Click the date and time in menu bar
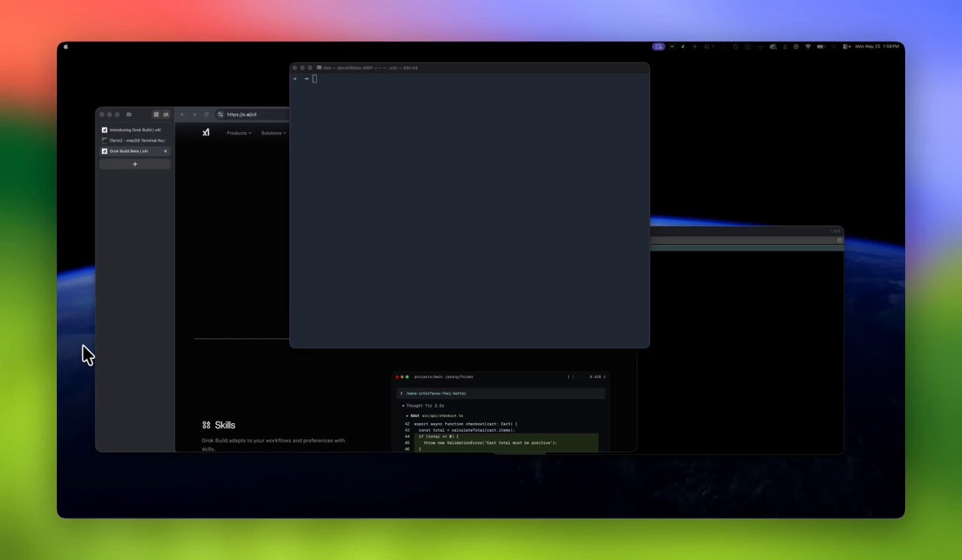The width and height of the screenshot is (962, 560). click(x=877, y=46)
